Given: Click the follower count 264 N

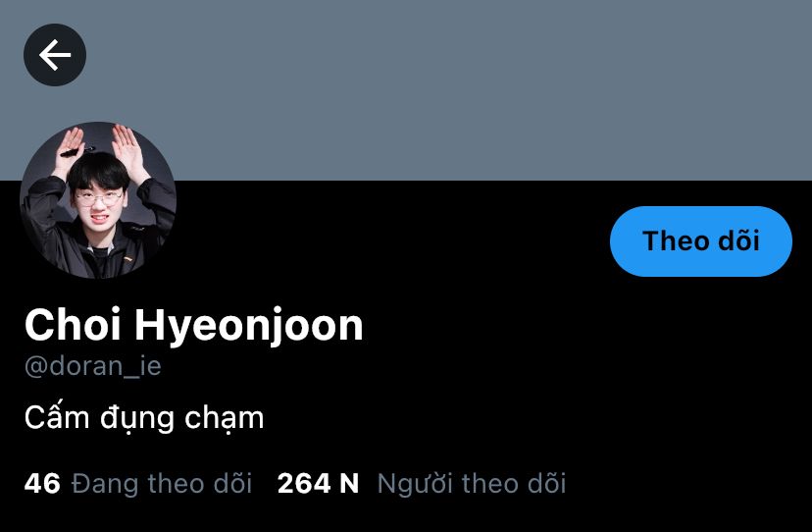Looking at the screenshot, I should pyautogui.click(x=318, y=483).
